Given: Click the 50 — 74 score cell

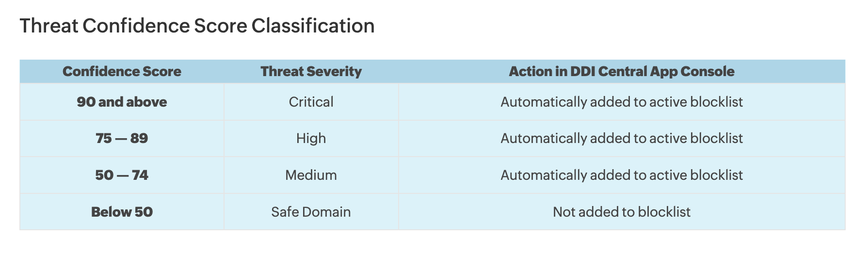Looking at the screenshot, I should pyautogui.click(x=122, y=175).
